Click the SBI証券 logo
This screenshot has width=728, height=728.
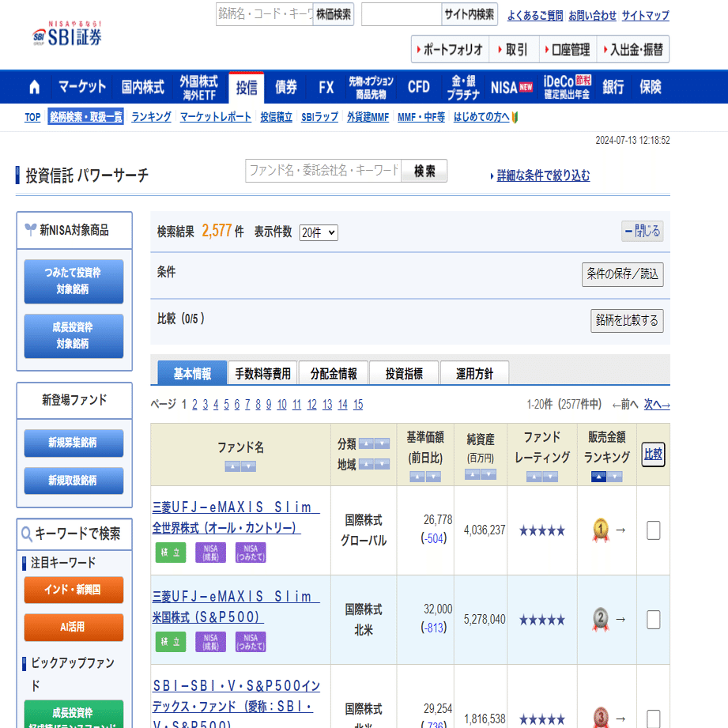(x=67, y=34)
